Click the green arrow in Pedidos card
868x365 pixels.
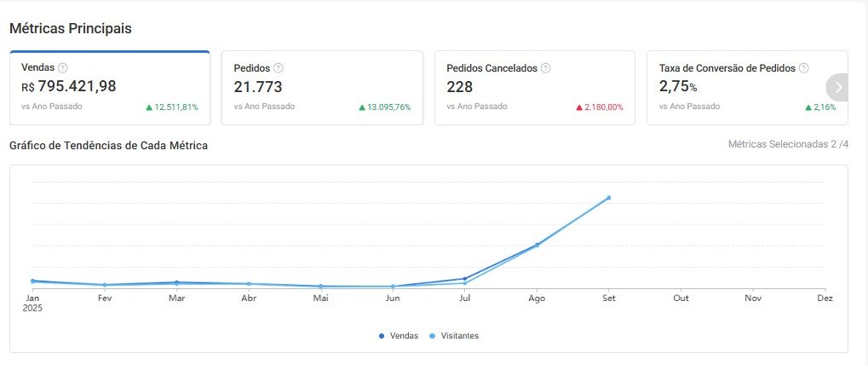coord(362,107)
